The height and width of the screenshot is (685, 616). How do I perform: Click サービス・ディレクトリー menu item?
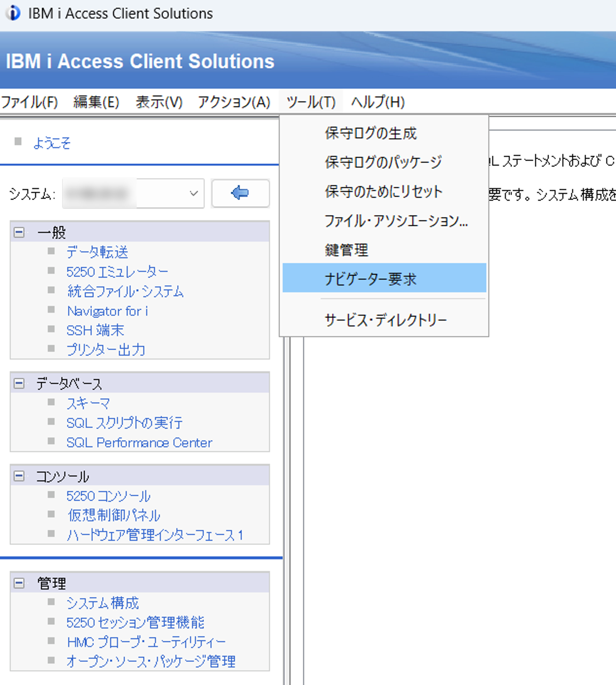click(385, 320)
